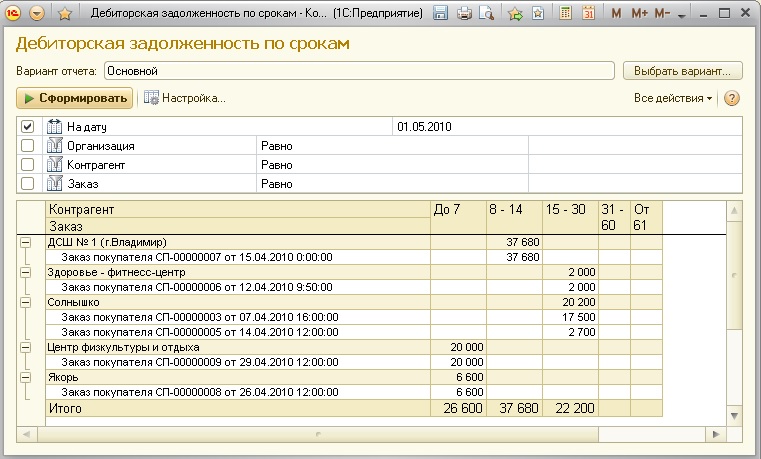Click the date value 01.05.2010
The image size is (761, 459).
click(567, 127)
